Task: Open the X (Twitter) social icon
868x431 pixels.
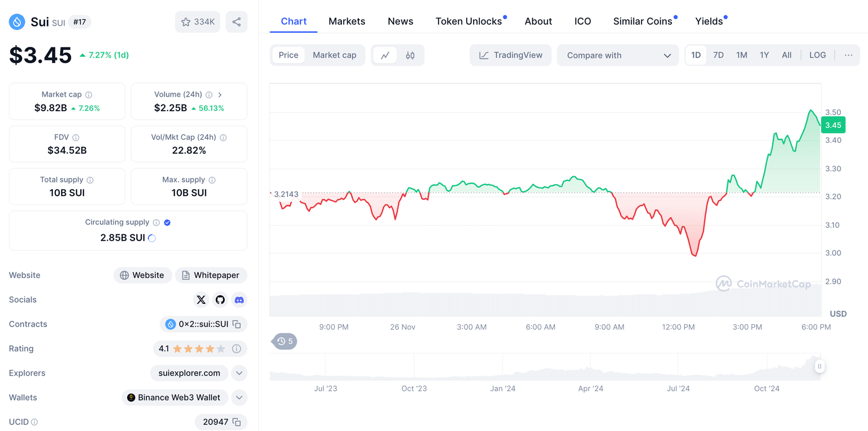Action: [201, 300]
